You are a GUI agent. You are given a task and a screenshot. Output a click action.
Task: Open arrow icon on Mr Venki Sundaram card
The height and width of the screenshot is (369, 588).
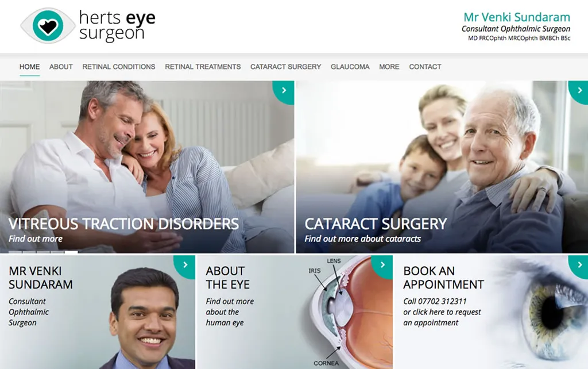point(185,265)
